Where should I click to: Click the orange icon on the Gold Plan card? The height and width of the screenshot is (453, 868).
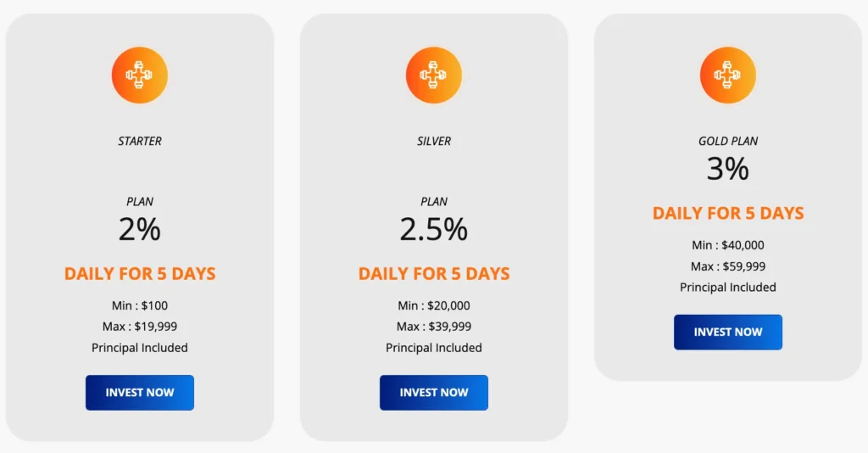pyautogui.click(x=728, y=75)
